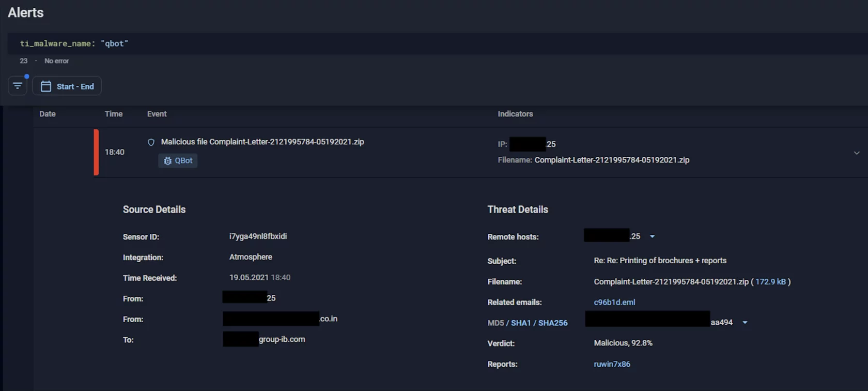Switch hash view to SHA256
Viewport: 868px width, 391px height.
[x=553, y=323]
